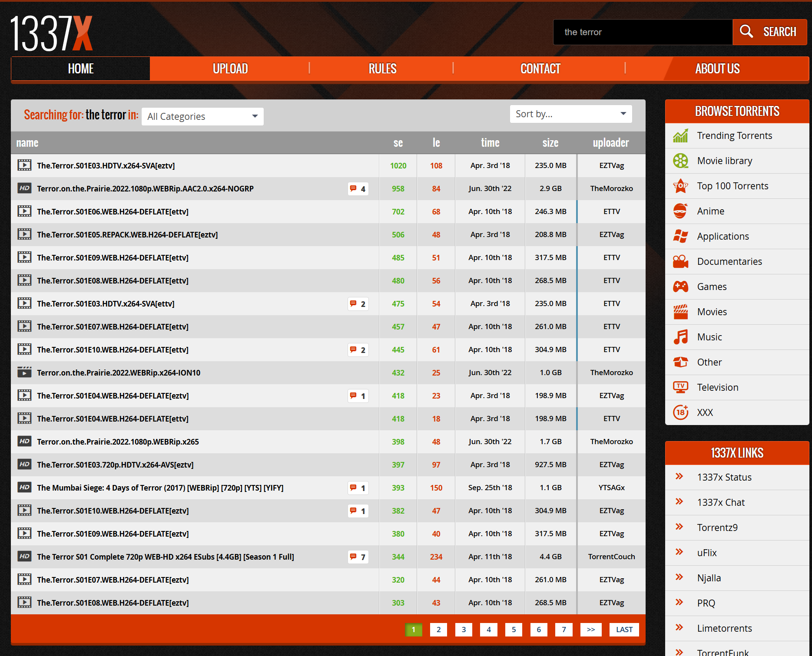This screenshot has width=812, height=656.
Task: Open uploader TorrentCouch profile link
Action: 612,557
